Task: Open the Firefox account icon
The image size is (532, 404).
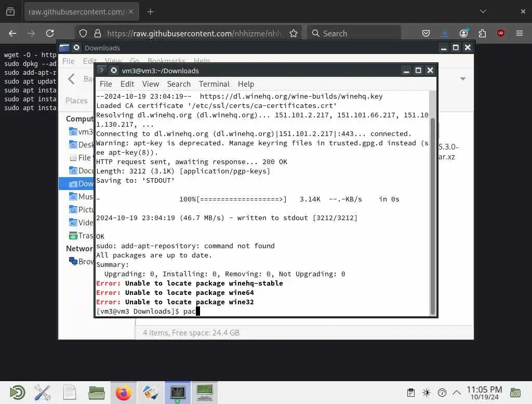Action: point(464,33)
